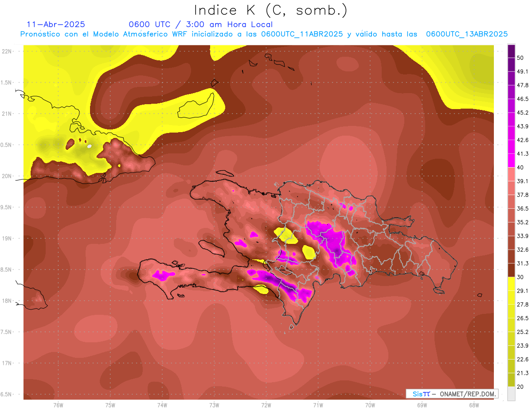
Task: Click the colorbar value '26.5'
Action: tap(523, 318)
